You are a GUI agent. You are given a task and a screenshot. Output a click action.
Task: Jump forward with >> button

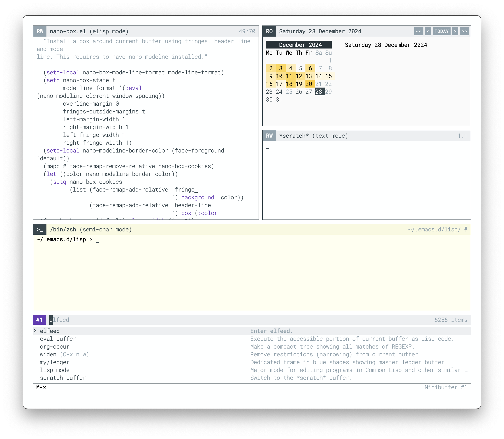(x=464, y=31)
